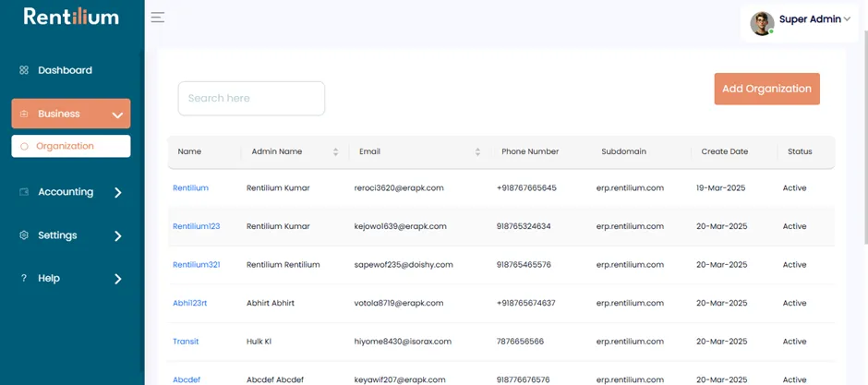Select the Help menu label
868x385 pixels.
(49, 278)
